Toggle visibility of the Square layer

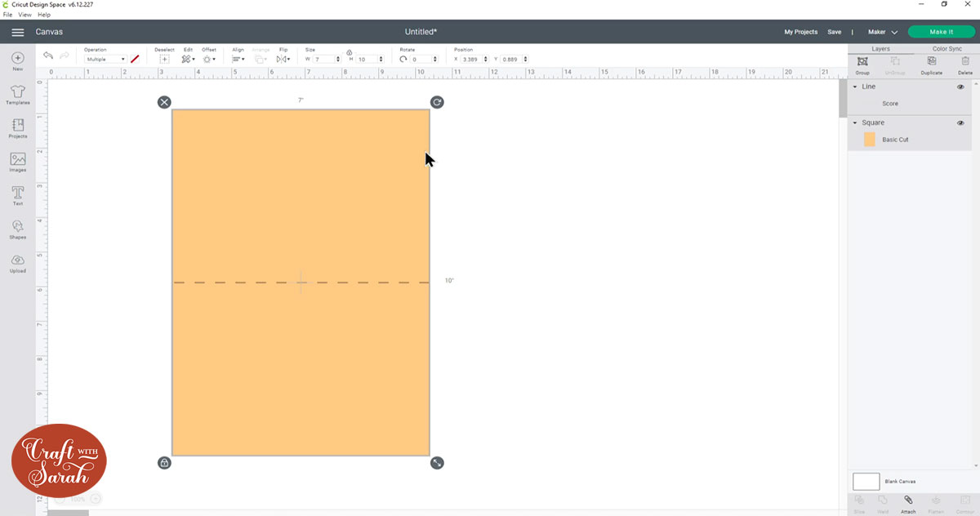[x=961, y=122]
